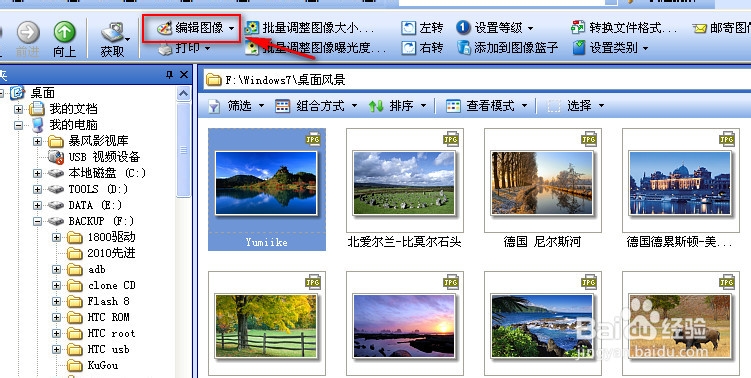Open the 获取 dropdown arrow
The width and height of the screenshot is (751, 378).
(x=128, y=38)
